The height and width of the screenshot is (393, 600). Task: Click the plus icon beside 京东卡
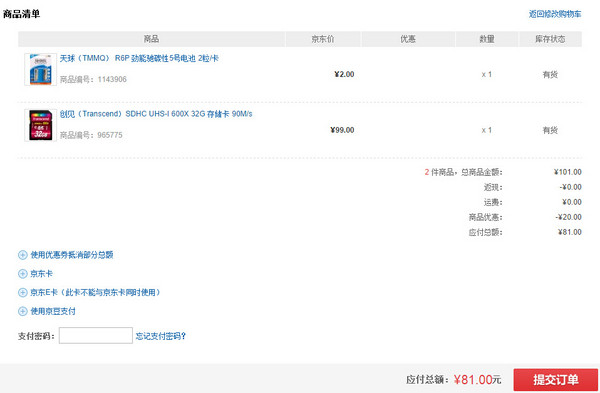[x=23, y=274]
